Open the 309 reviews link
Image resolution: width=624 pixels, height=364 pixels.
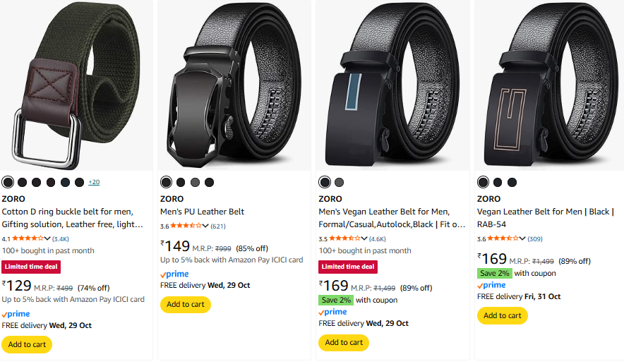click(x=535, y=238)
